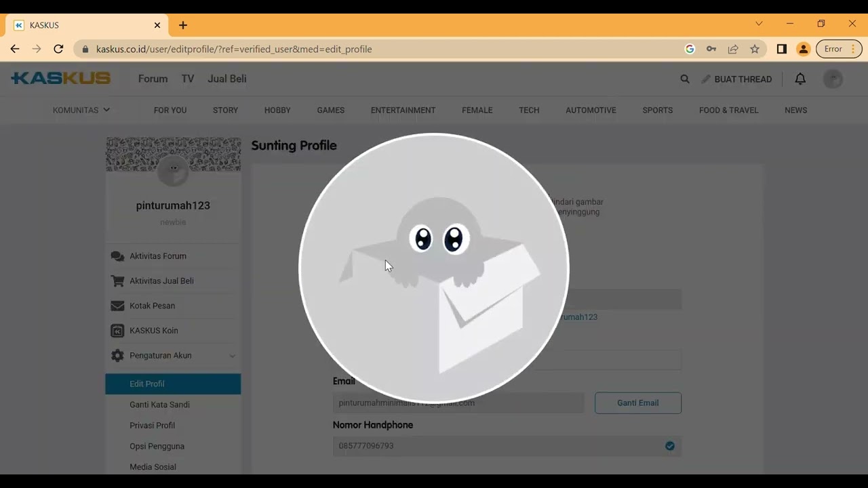Click the pencil icon beside BUAT THREAD
Image resolution: width=868 pixels, height=488 pixels.
pos(706,79)
